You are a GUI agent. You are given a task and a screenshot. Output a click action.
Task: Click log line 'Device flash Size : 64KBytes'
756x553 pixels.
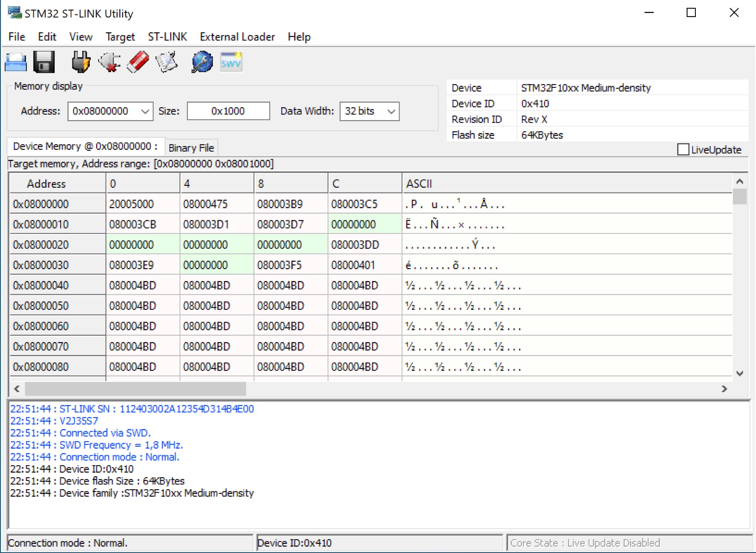97,481
